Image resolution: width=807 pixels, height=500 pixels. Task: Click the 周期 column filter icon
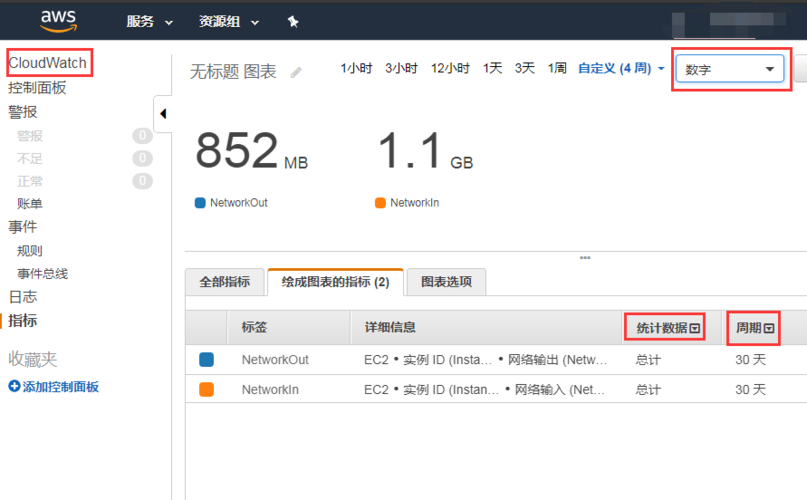[769, 328]
